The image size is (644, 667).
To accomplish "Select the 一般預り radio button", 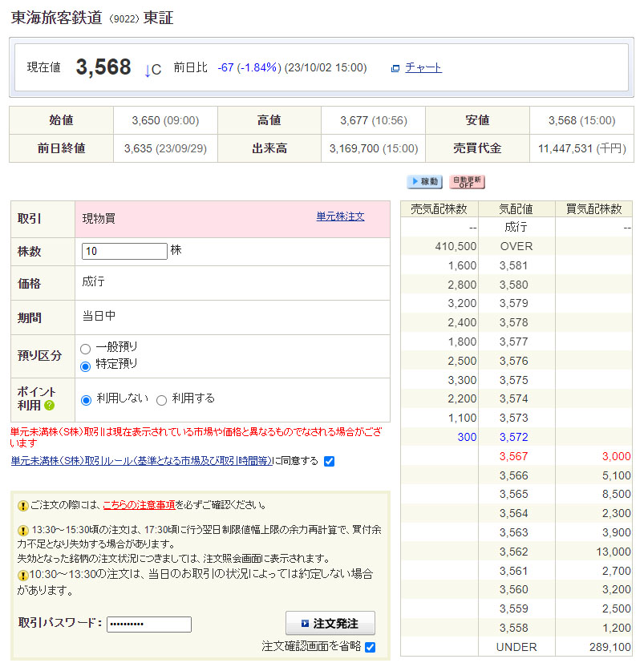I will click(86, 349).
